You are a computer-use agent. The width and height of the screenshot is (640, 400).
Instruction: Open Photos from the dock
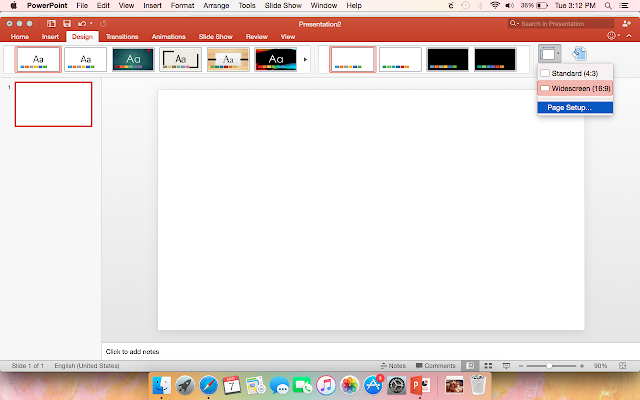349,385
